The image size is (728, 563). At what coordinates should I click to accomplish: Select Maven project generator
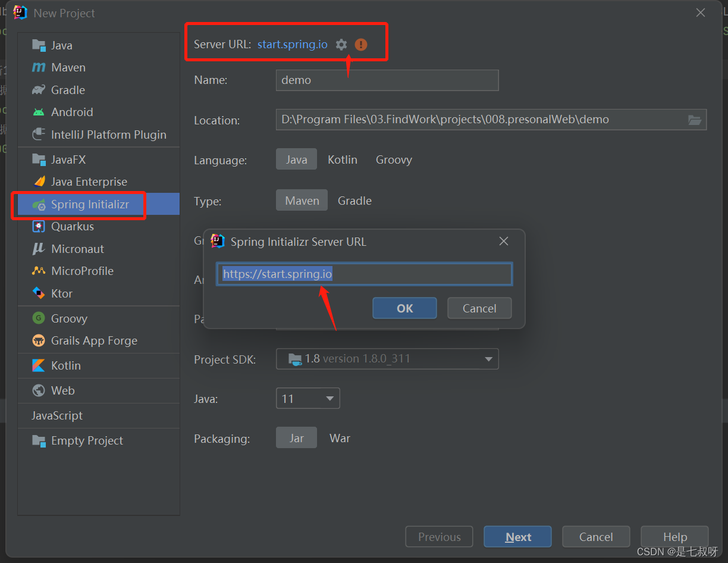point(99,67)
